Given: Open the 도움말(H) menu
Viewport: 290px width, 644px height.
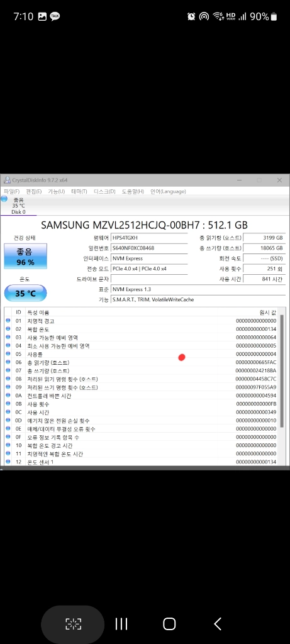Looking at the screenshot, I should [133, 191].
